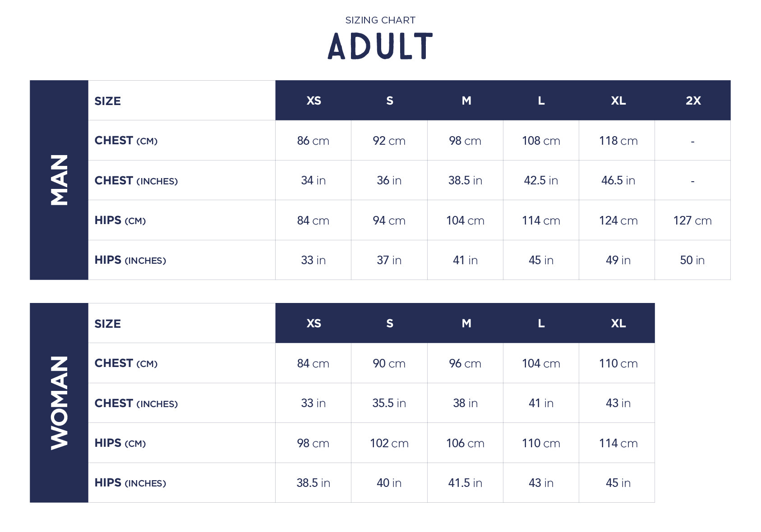The height and width of the screenshot is (532, 761).
Task: Click the 127 cm hips cell
Action: pyautogui.click(x=692, y=220)
